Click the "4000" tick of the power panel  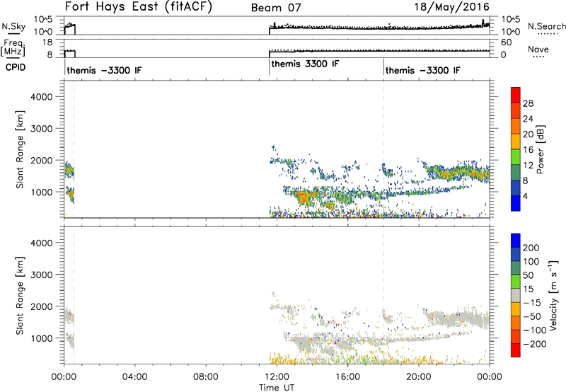[42, 97]
